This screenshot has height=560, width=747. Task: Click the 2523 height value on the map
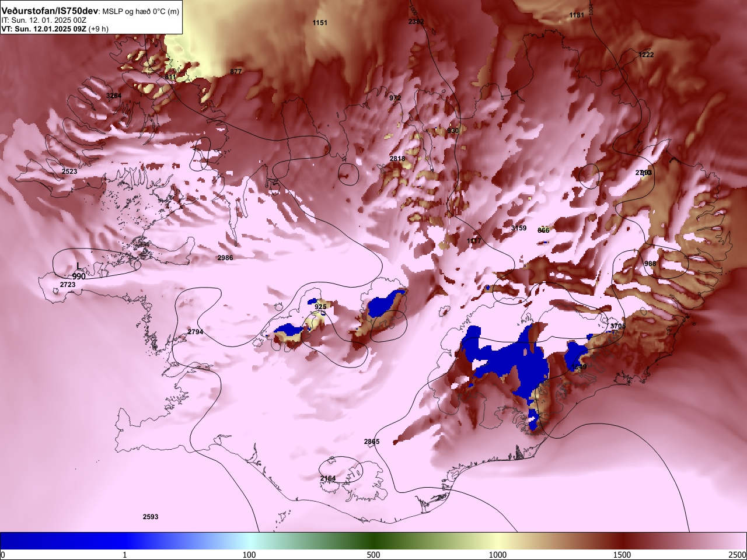(x=69, y=171)
